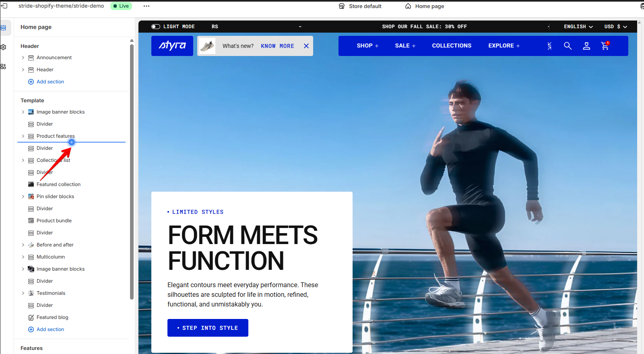The image size is (644, 354).
Task: Open the English language dropdown
Action: pyautogui.click(x=578, y=27)
